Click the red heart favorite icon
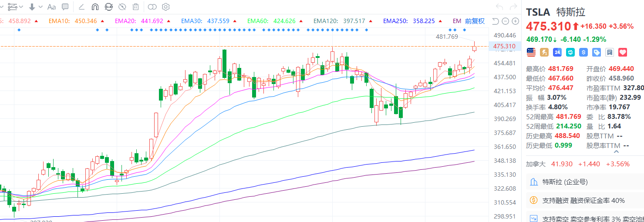The width and height of the screenshot is (644, 222). pos(623,52)
